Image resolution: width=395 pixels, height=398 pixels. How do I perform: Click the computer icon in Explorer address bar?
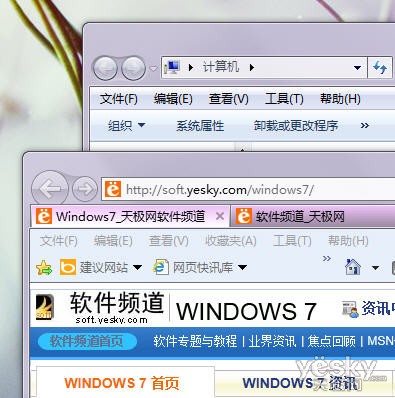coord(172,67)
